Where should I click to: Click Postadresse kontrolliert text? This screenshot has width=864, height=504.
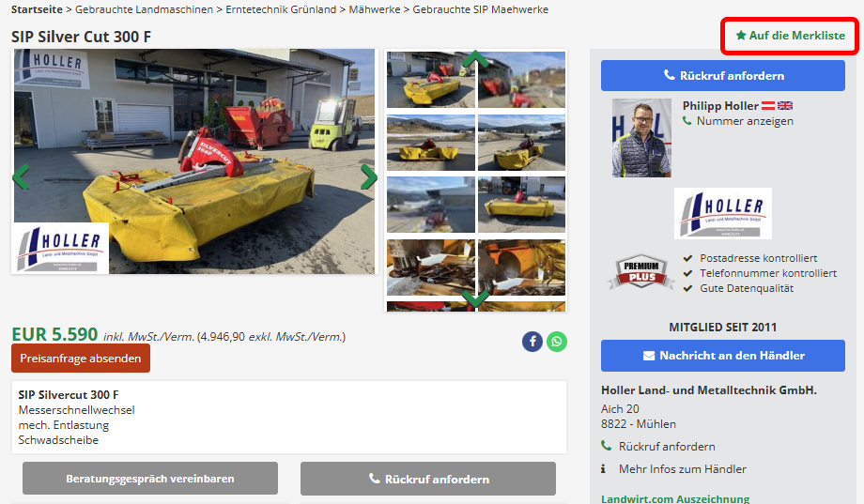tap(758, 258)
